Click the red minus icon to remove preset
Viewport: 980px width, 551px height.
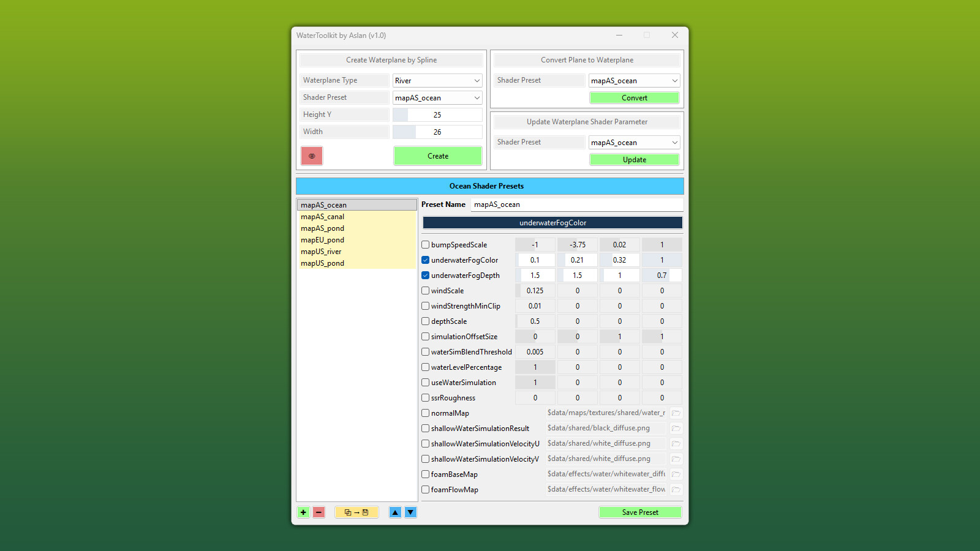point(319,512)
